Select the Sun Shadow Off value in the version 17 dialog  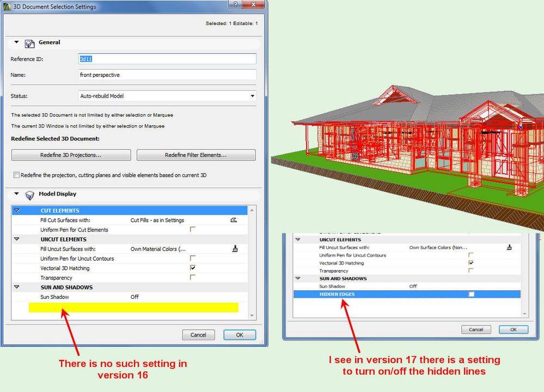pos(413,286)
